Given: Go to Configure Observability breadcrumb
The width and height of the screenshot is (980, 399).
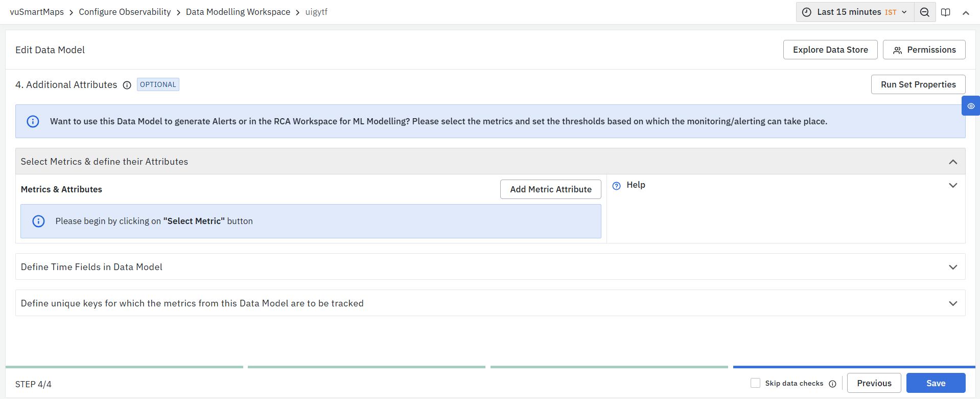Looking at the screenshot, I should pos(125,12).
